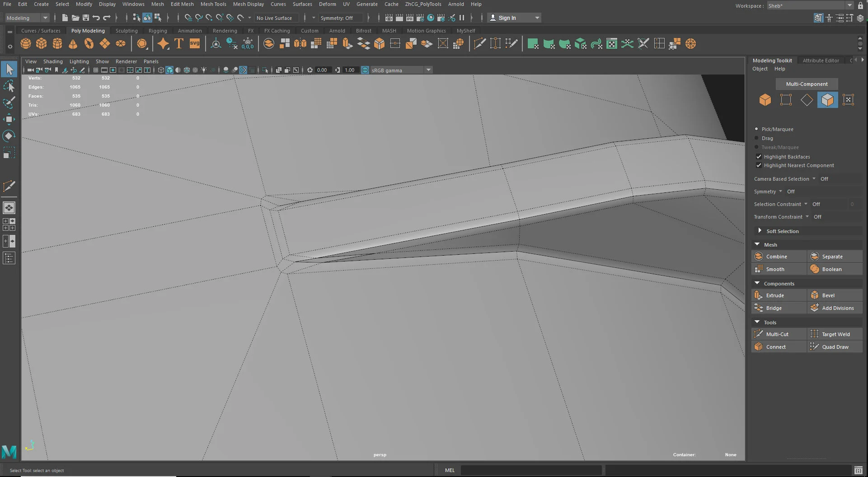Click the viewport gamma value field

tap(351, 70)
